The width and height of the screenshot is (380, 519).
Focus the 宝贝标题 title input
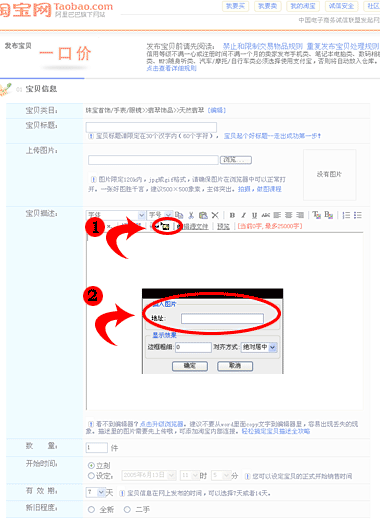click(x=151, y=127)
